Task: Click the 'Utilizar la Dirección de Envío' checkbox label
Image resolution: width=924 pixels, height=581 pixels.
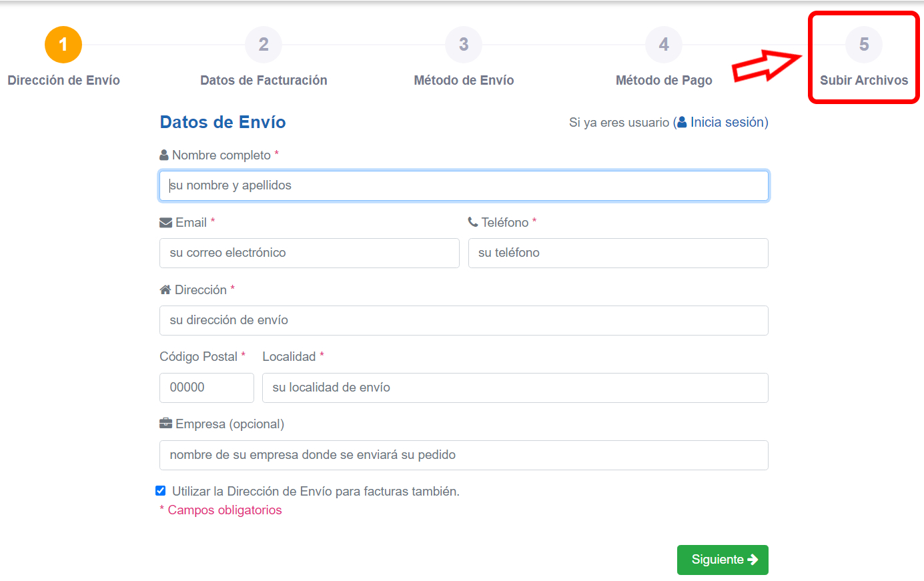Action: pos(316,492)
